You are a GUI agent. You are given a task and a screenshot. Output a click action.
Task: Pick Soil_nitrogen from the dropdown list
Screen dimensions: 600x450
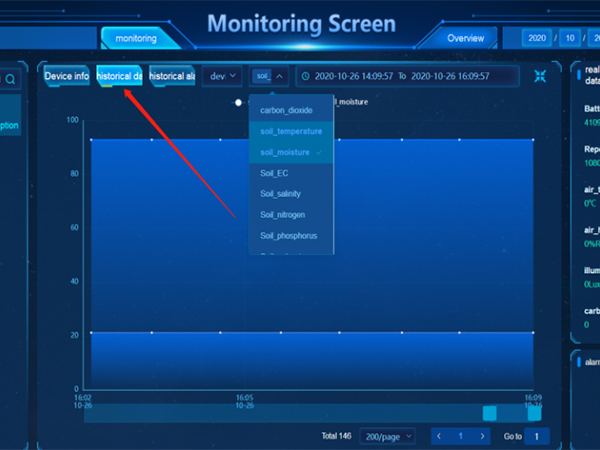click(282, 214)
